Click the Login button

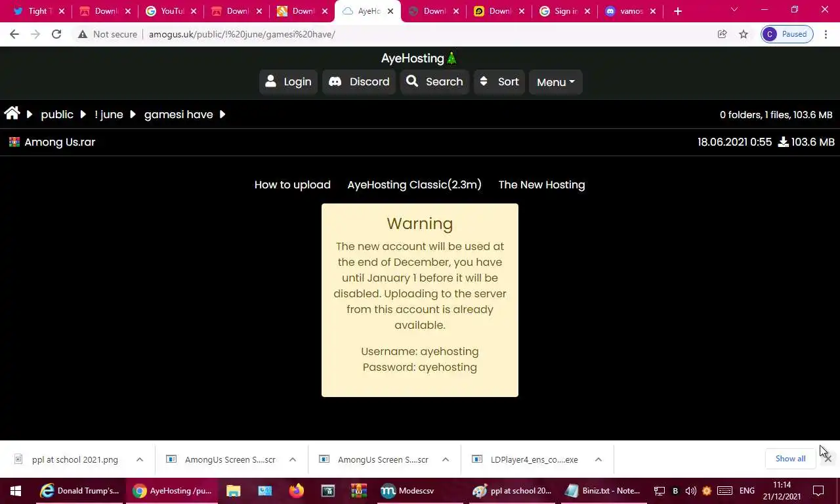(x=288, y=82)
